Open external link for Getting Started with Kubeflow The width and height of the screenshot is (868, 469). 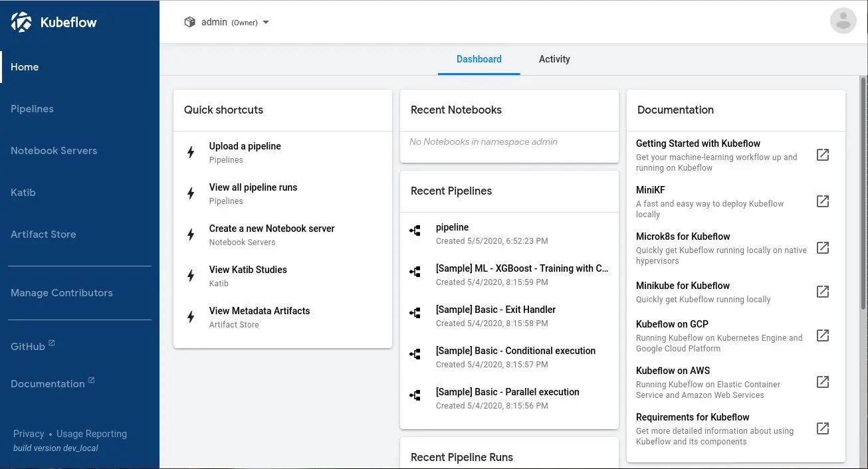pos(822,155)
